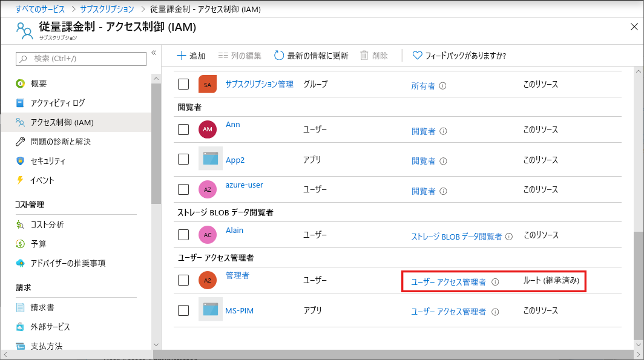Click the feedback heart フィードバックがありますか?
The height and width of the screenshot is (360, 644).
(459, 56)
